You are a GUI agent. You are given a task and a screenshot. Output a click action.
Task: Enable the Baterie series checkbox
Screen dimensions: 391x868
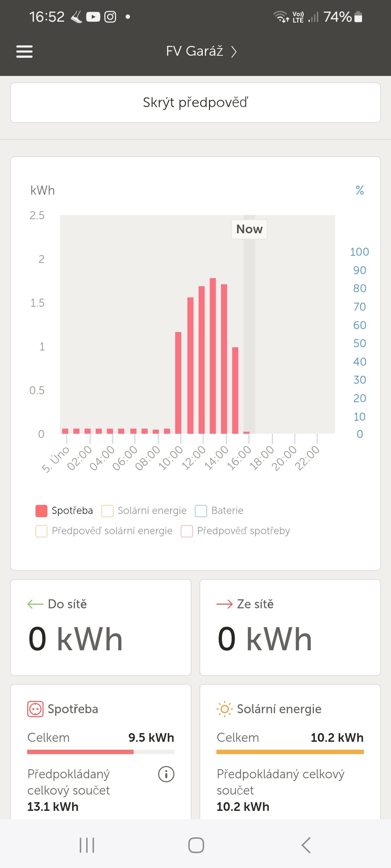pos(201,511)
